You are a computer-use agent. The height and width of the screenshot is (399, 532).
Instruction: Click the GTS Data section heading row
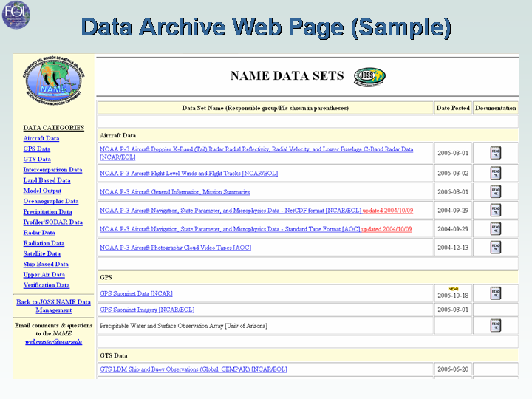(x=307, y=355)
